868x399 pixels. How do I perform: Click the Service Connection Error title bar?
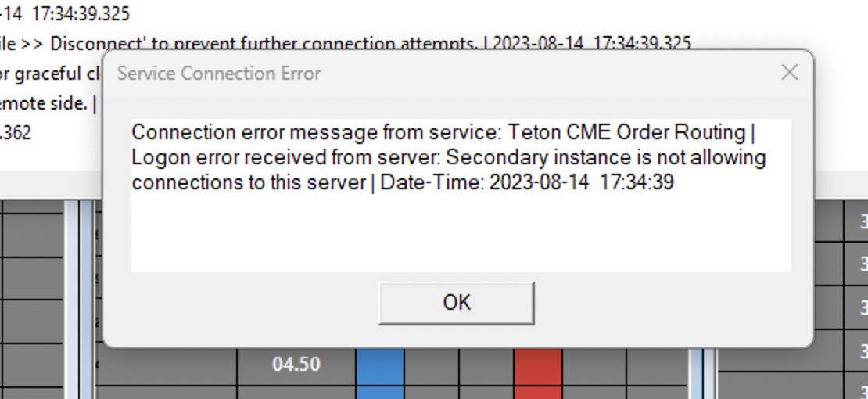[391, 74]
